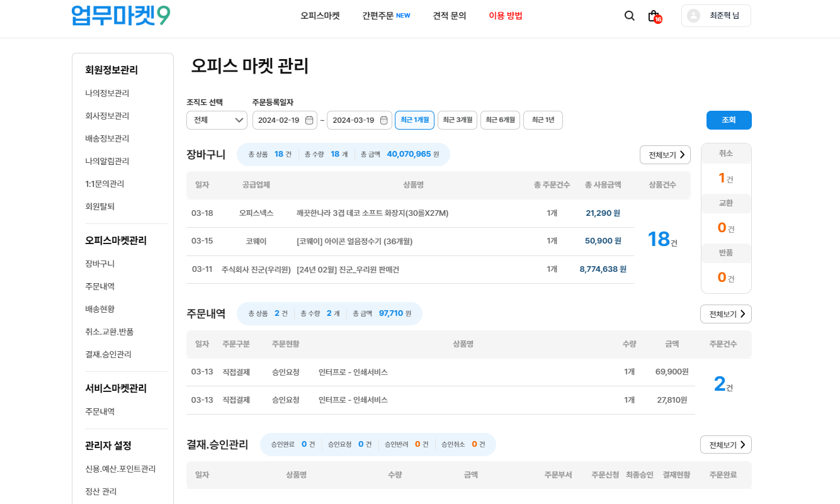Go to 간편주문 NEW menu item
This screenshot has height=504, width=840.
[386, 16]
